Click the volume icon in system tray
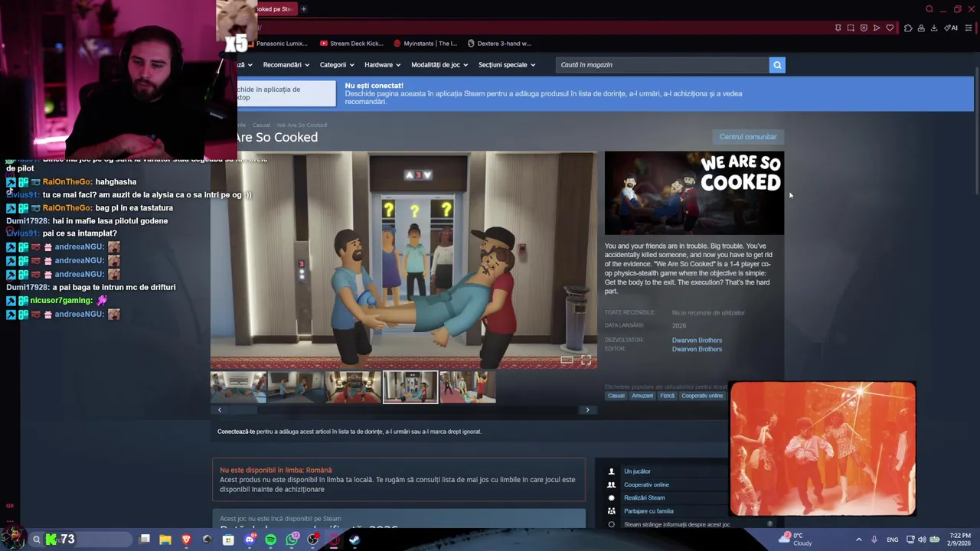Image resolution: width=980 pixels, height=551 pixels. 922,540
